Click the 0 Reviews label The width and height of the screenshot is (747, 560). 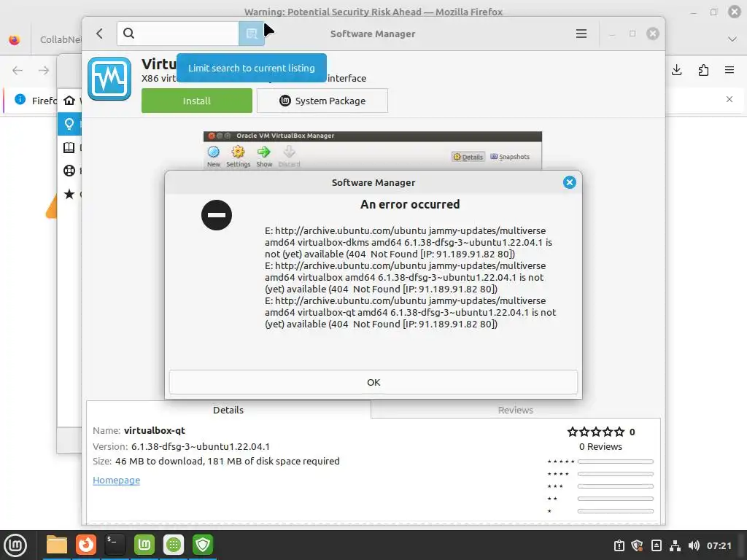tap(600, 447)
